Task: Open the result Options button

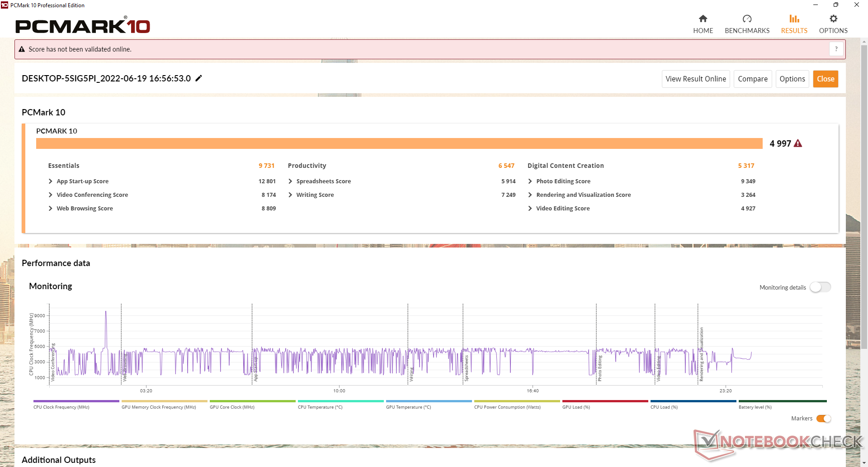Action: click(x=792, y=79)
